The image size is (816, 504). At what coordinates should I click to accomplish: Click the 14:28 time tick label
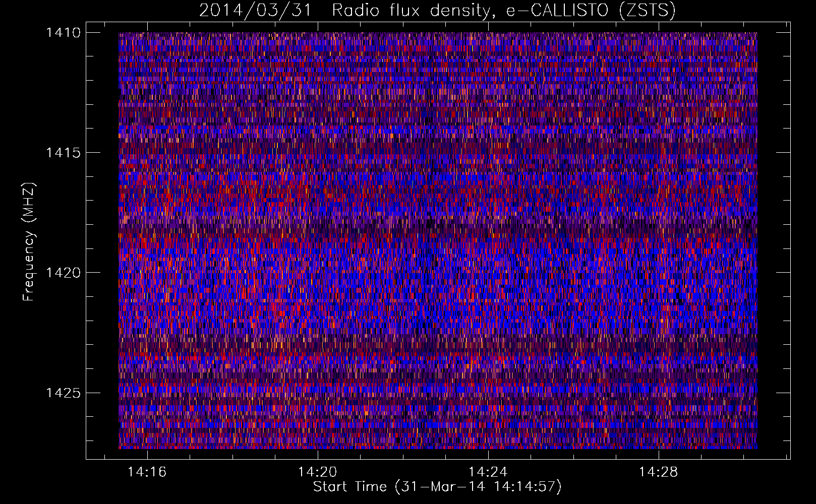tap(658, 472)
